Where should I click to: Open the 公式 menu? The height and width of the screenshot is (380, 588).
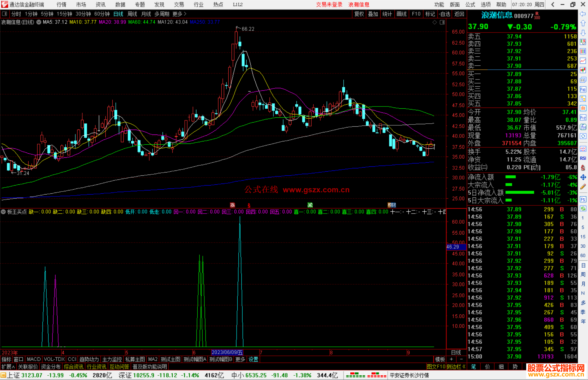point(470,5)
